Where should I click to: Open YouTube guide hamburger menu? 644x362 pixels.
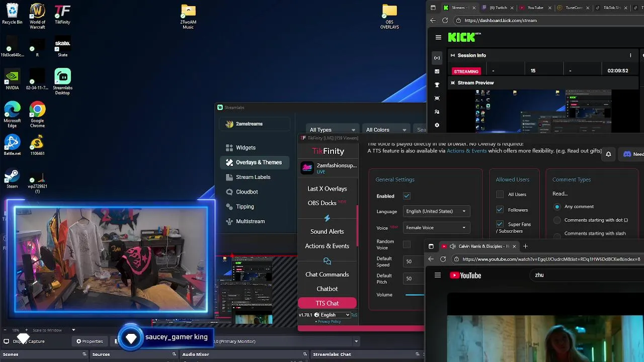(438, 275)
